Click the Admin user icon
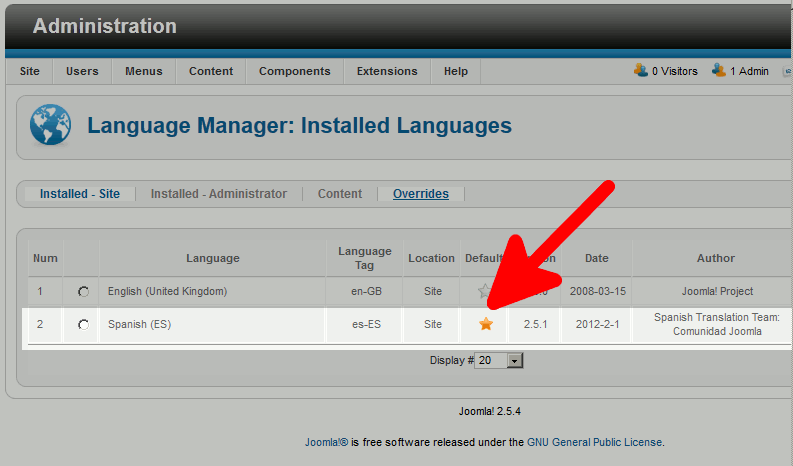The height and width of the screenshot is (466, 793). pyautogui.click(x=718, y=71)
